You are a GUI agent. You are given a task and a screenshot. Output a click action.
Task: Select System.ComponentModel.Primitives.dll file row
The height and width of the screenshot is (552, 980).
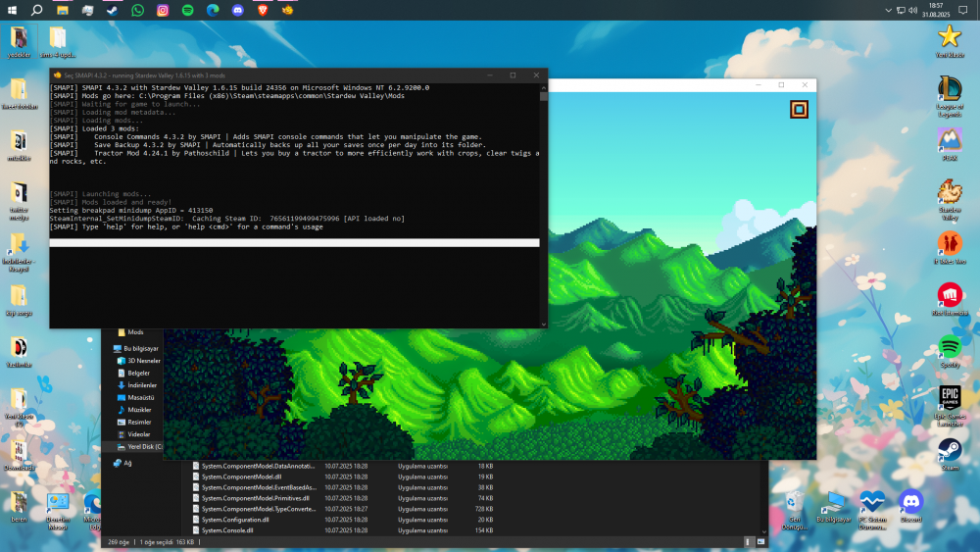(342, 498)
